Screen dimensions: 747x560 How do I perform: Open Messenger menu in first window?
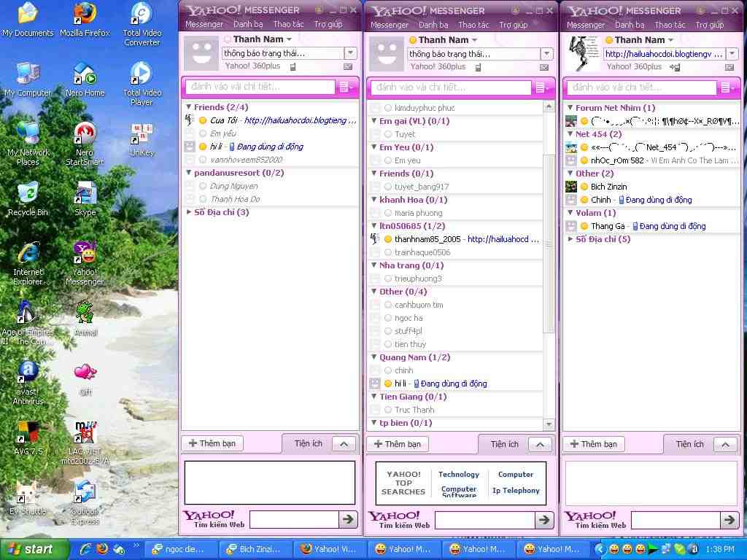(204, 24)
